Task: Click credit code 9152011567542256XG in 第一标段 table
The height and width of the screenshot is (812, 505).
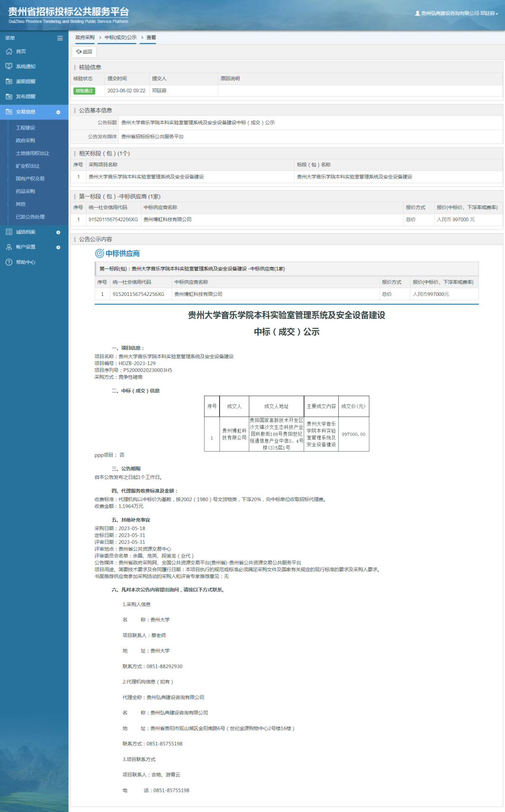Action: point(113,220)
